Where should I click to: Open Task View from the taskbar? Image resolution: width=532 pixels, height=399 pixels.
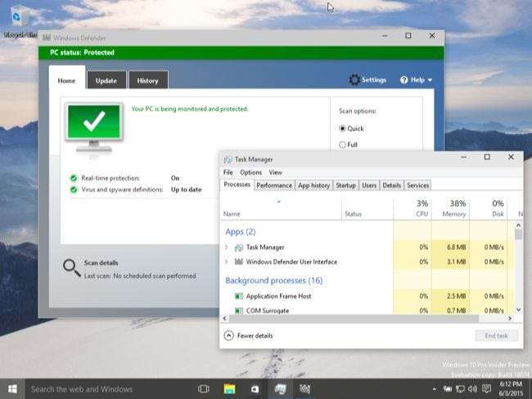(x=204, y=388)
